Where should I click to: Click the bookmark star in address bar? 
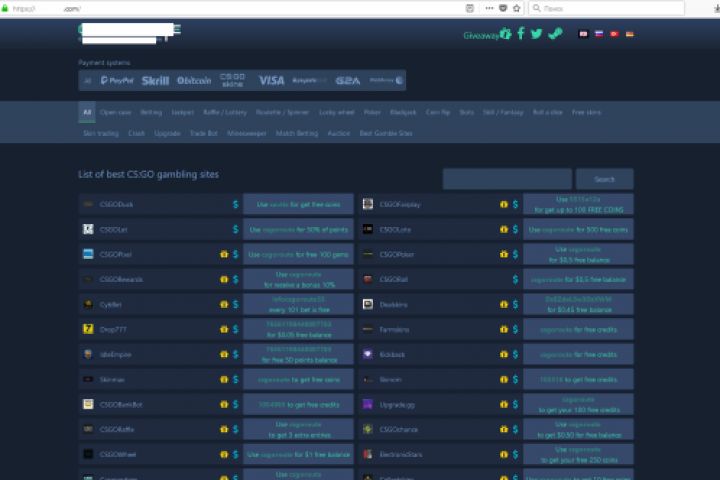coord(517,8)
